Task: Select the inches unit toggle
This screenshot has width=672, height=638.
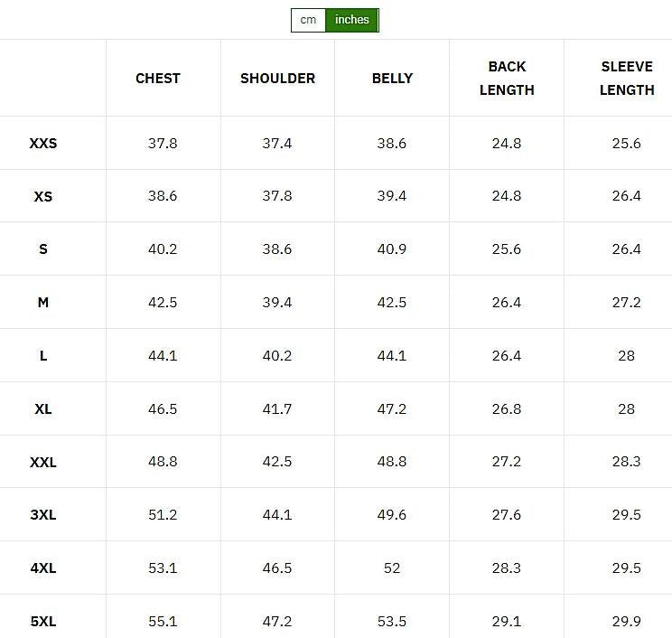Action: coord(352,20)
